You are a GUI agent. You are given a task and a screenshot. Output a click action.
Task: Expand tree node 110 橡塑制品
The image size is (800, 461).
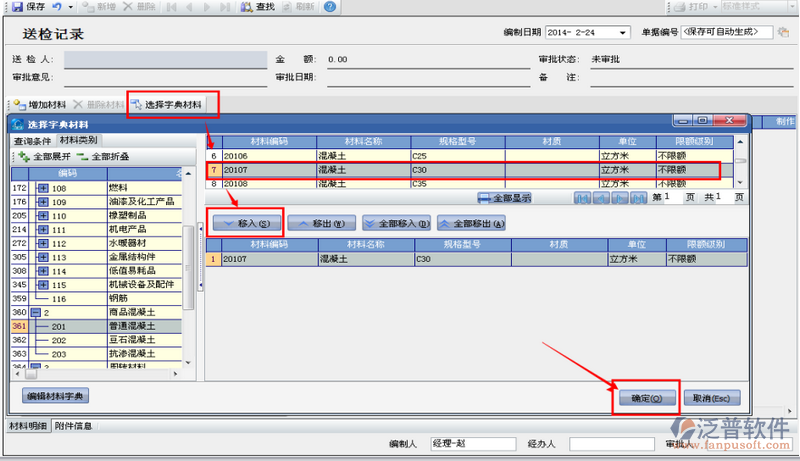pos(43,216)
